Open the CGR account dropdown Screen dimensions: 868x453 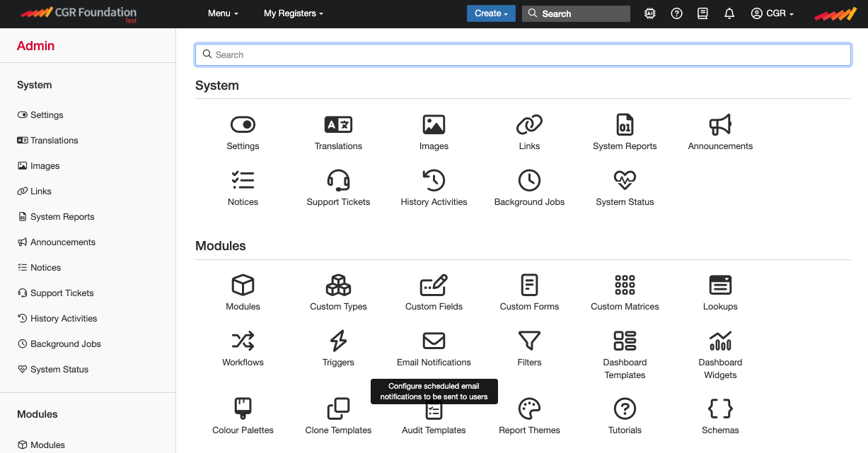[772, 13]
